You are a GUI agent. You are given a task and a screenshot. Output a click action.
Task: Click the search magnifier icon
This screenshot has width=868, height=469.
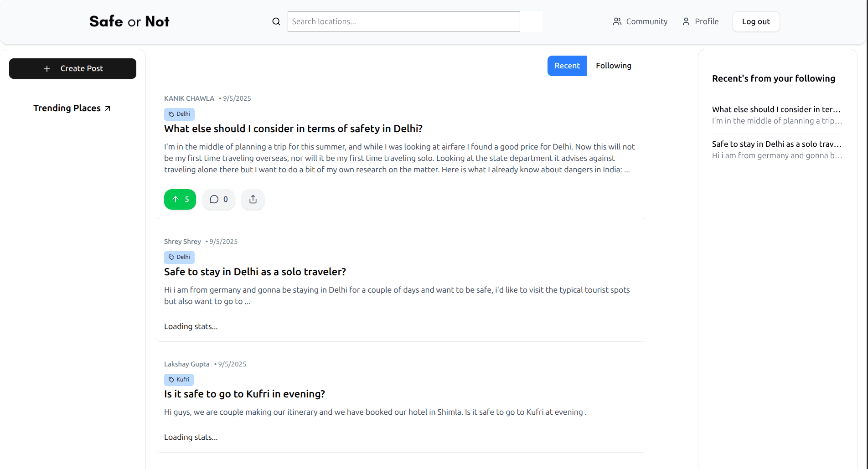coord(276,21)
